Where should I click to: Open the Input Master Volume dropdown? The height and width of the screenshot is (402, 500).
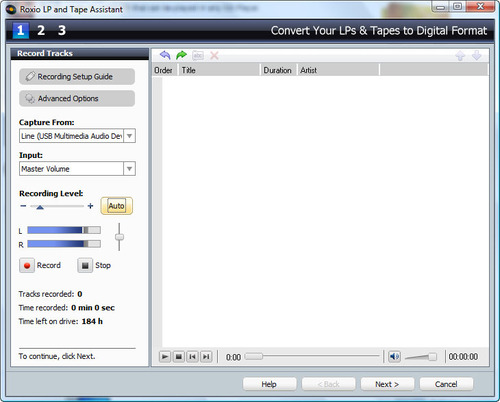[x=129, y=169]
